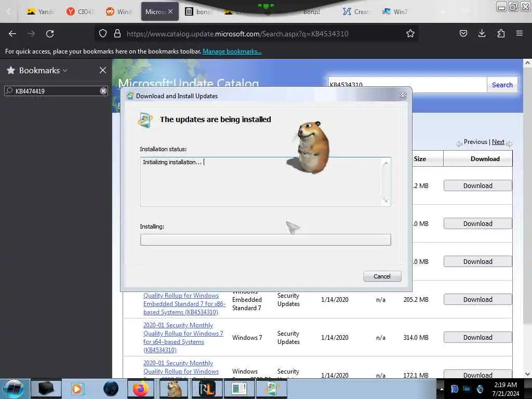This screenshot has width=532, height=399.
Task: Close the active Microsoft tab
Action: 170,11
